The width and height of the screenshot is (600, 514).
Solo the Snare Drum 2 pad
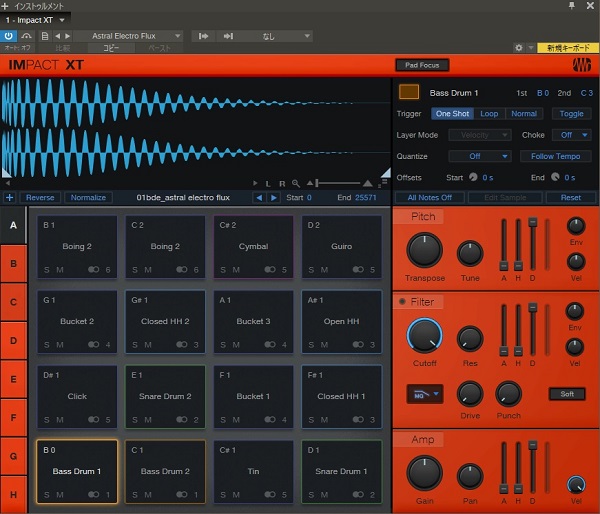[135, 419]
